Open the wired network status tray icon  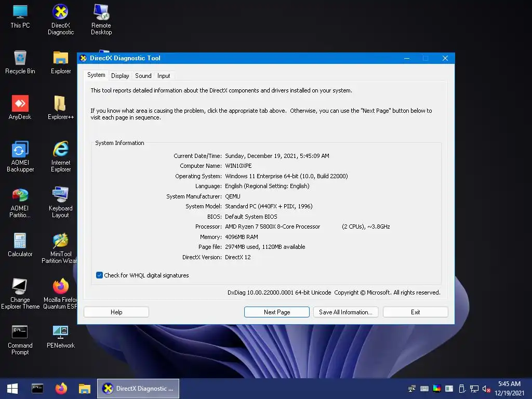click(x=474, y=389)
